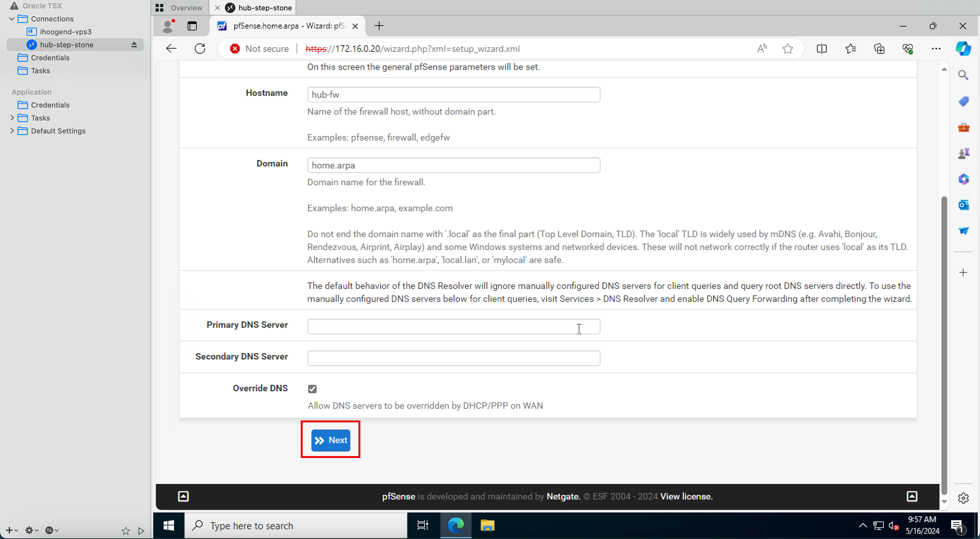The width and height of the screenshot is (980, 539).
Task: Enable DNS override by DHCP/PPP on WAN
Action: point(312,388)
